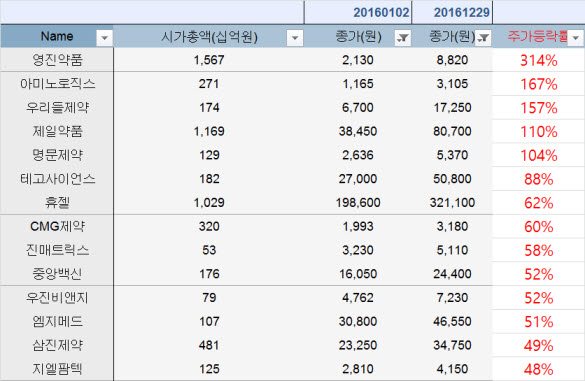Select the 46,550 closing price cell
Viewport: 585px width, 381px height.
452,322
